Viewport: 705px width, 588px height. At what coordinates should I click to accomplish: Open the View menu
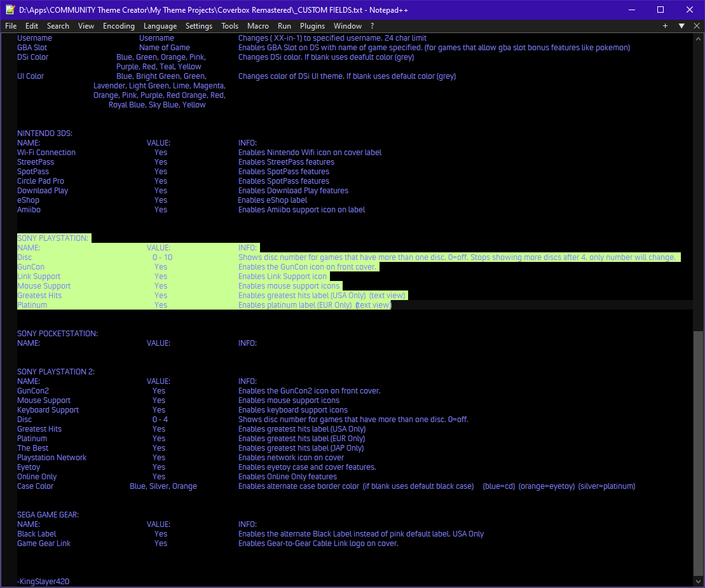click(86, 26)
